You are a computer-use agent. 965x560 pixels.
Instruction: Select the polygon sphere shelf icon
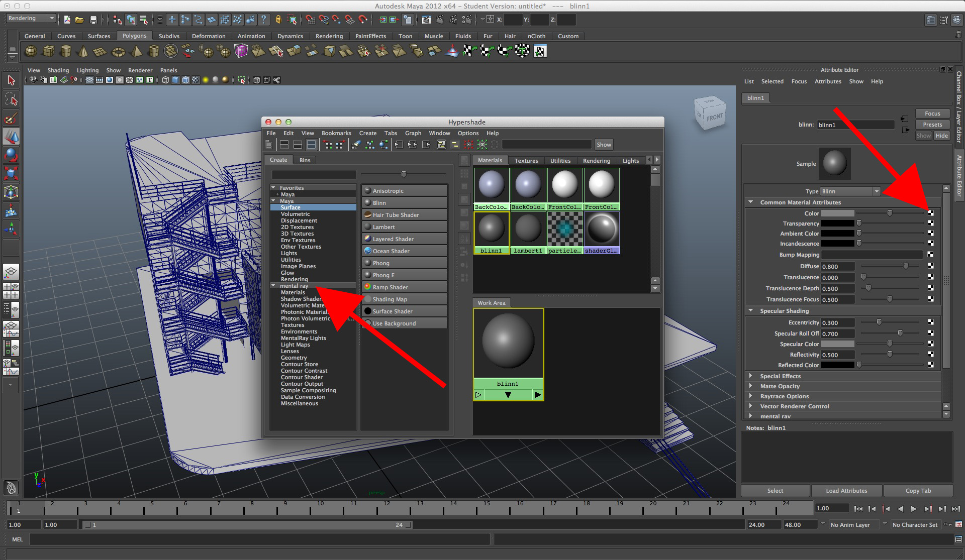(31, 51)
